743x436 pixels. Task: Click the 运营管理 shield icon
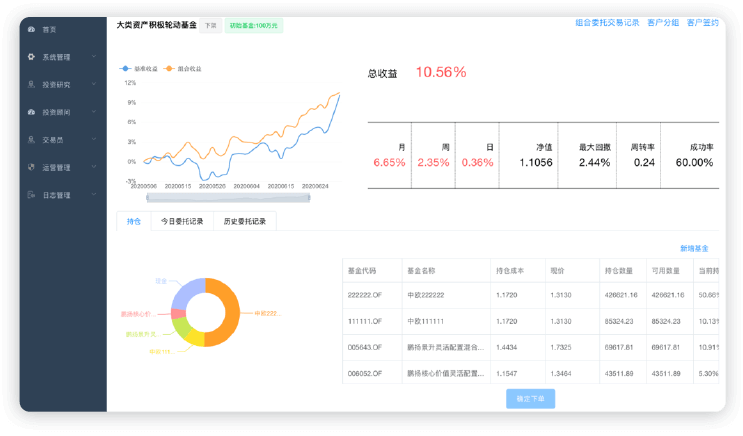click(32, 168)
